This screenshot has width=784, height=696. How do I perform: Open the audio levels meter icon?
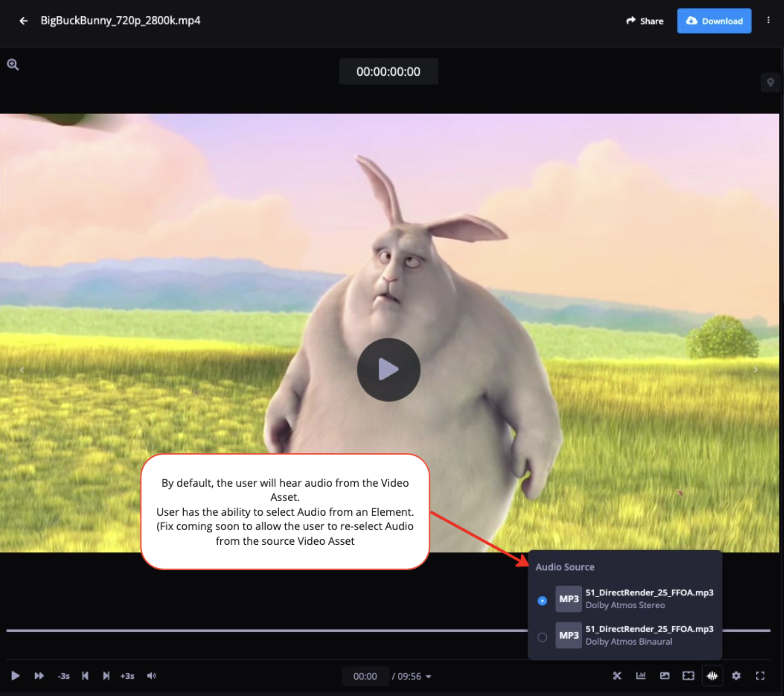(x=641, y=676)
